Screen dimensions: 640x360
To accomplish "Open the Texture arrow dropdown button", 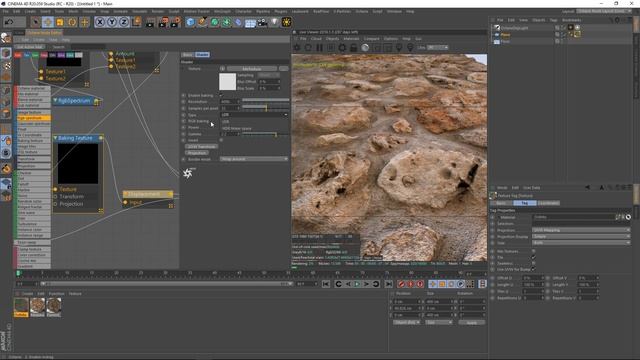I will pyautogui.click(x=222, y=69).
